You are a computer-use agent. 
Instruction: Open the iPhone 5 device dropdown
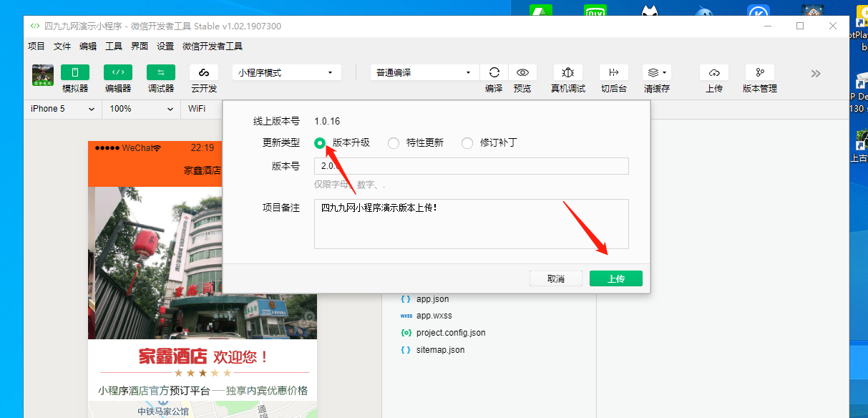click(x=62, y=109)
